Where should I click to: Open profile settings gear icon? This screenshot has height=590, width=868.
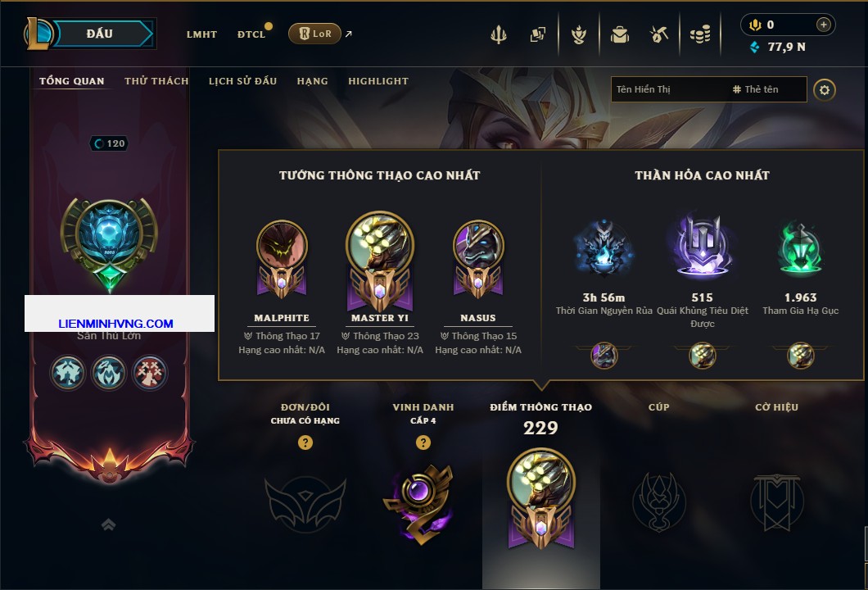click(x=825, y=90)
